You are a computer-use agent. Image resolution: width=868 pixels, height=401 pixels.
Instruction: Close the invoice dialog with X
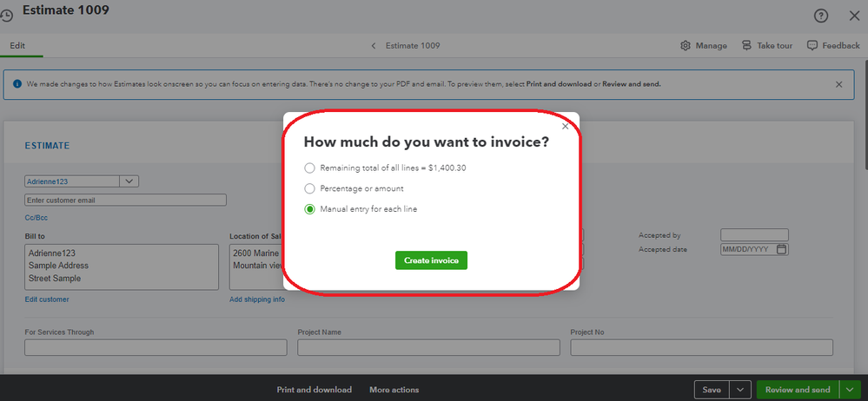pos(565,126)
